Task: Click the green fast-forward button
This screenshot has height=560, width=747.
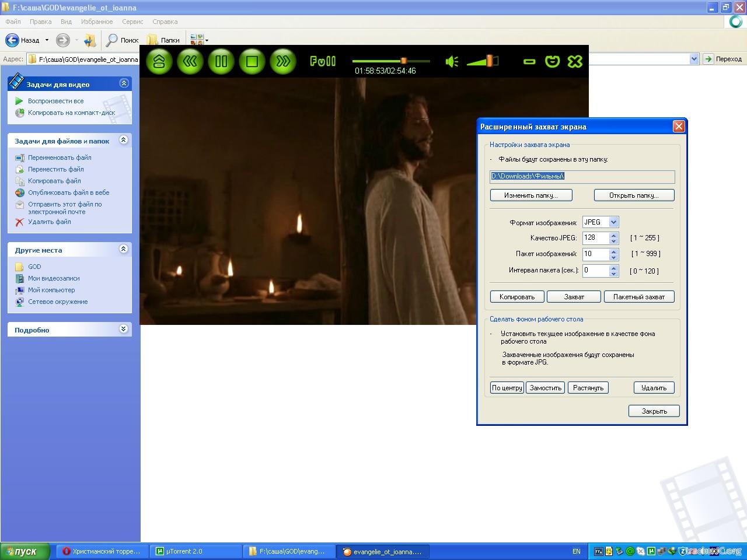Action: tap(283, 61)
